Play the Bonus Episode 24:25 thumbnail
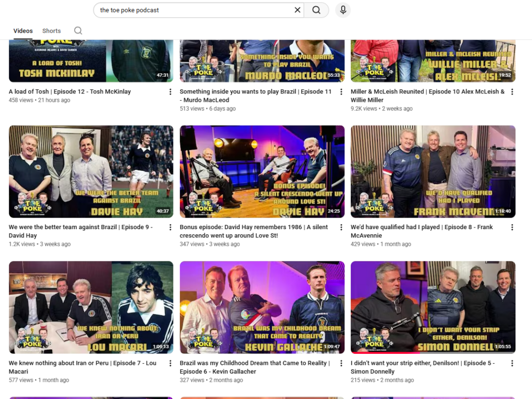The height and width of the screenshot is (399, 532). (x=262, y=171)
